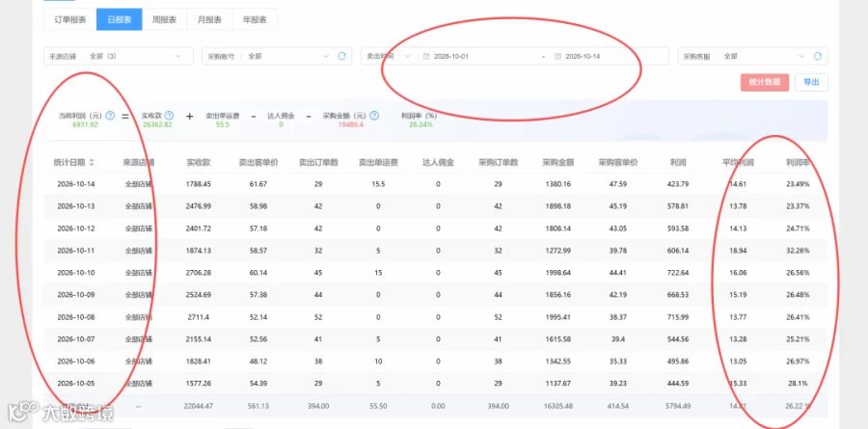The width and height of the screenshot is (868, 429).
Task: Click 利润率 value 32.26%
Action: [x=799, y=251]
